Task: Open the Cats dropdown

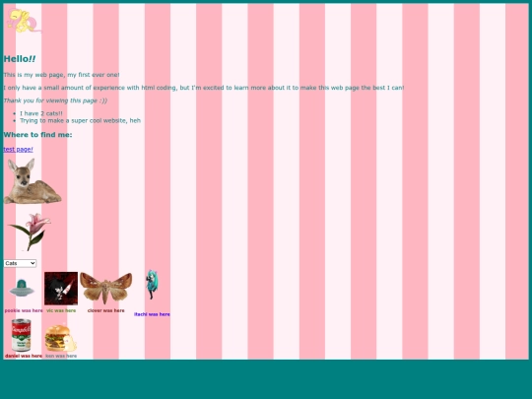Action: (x=20, y=263)
